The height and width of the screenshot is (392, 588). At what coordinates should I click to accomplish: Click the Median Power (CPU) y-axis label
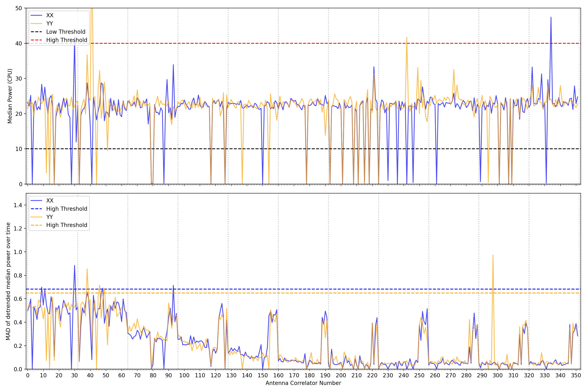(10, 96)
